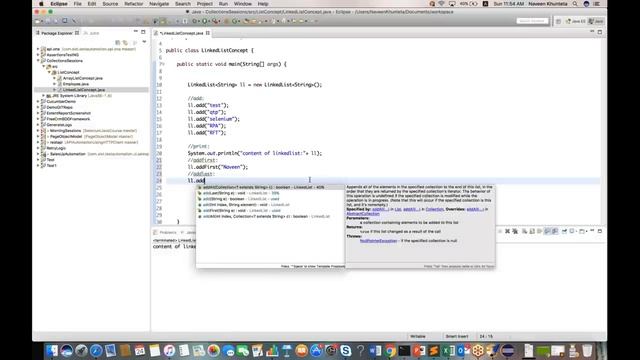This screenshot has height=360, width=640.
Task: Select the AssertionsTestNG project
Action: [62, 55]
